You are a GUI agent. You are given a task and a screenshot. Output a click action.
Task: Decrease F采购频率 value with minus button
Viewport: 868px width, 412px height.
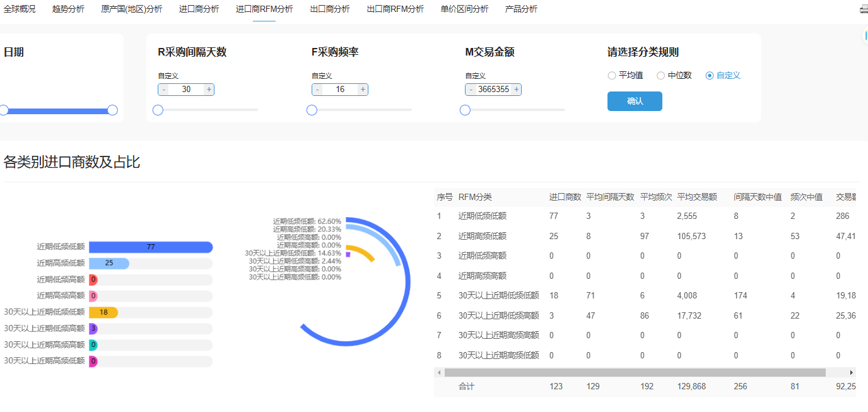coord(317,90)
